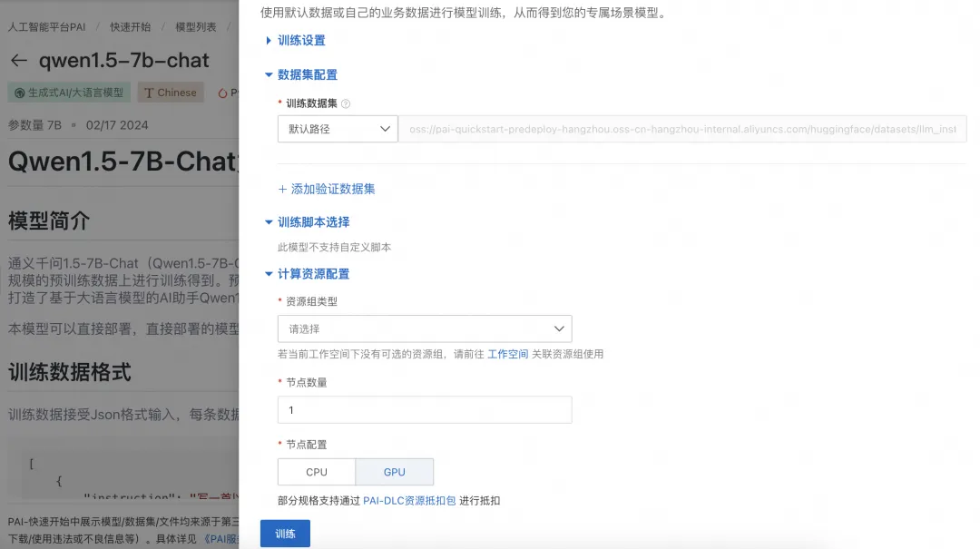Image resolution: width=980 pixels, height=549 pixels.
Task: Go back using the arrow beside qwen1.5-7b-chat
Action: coord(19,60)
